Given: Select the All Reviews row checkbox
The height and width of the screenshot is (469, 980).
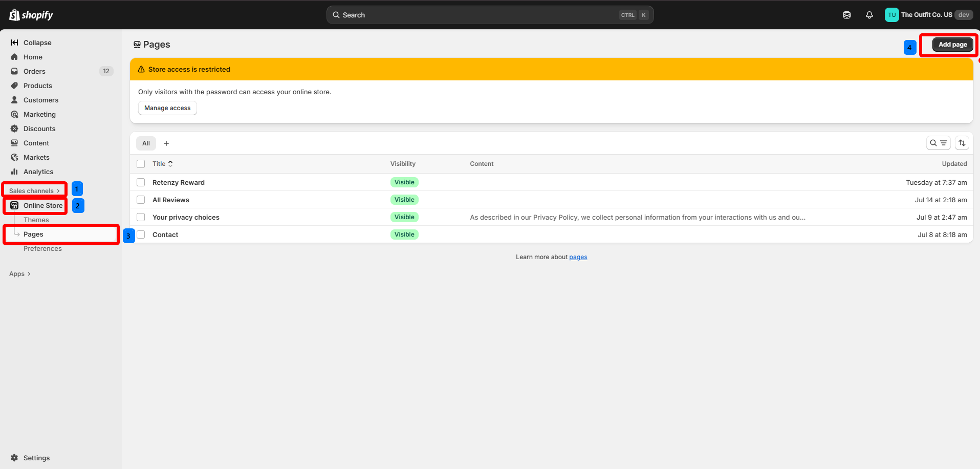Looking at the screenshot, I should (141, 200).
